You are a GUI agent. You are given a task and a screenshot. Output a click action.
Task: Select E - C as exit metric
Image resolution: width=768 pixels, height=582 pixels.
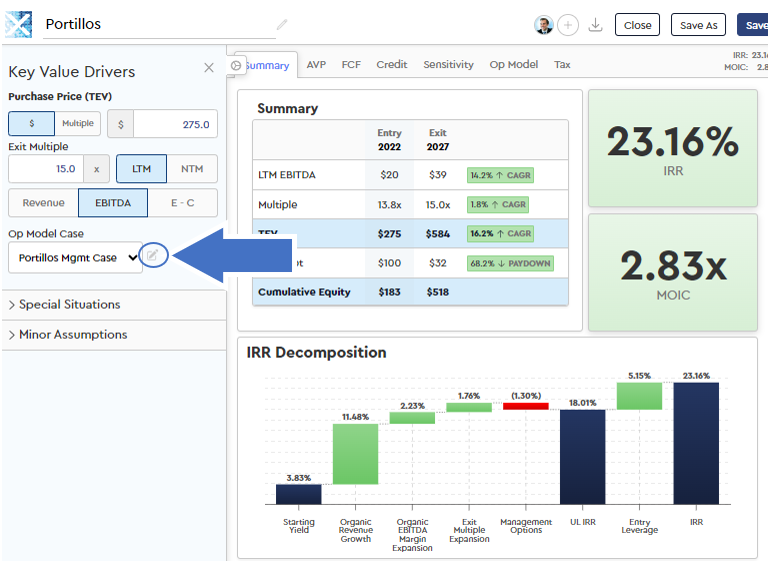(x=183, y=203)
